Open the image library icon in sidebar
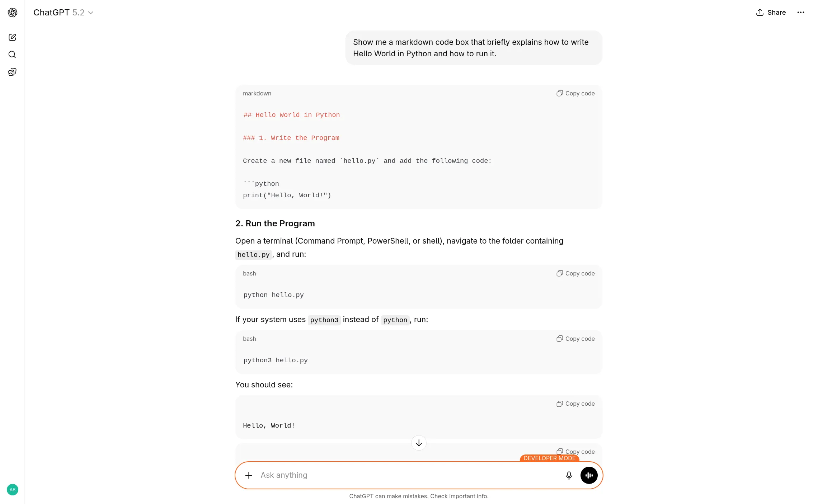 pos(12,72)
